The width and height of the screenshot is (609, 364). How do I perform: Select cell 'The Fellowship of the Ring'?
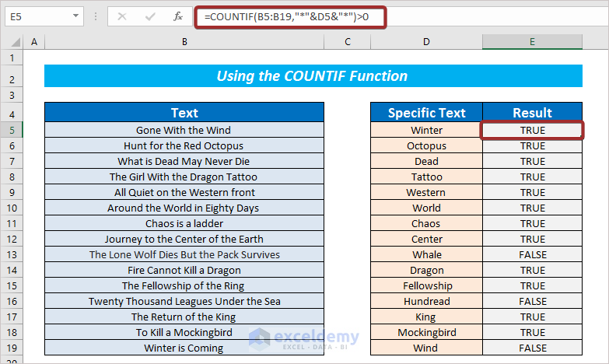[x=184, y=285]
